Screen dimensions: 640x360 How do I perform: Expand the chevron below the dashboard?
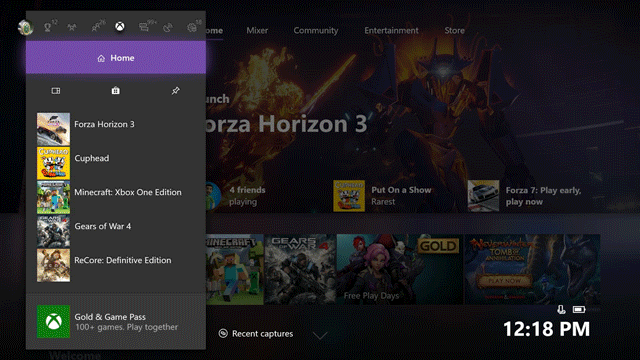(320, 336)
